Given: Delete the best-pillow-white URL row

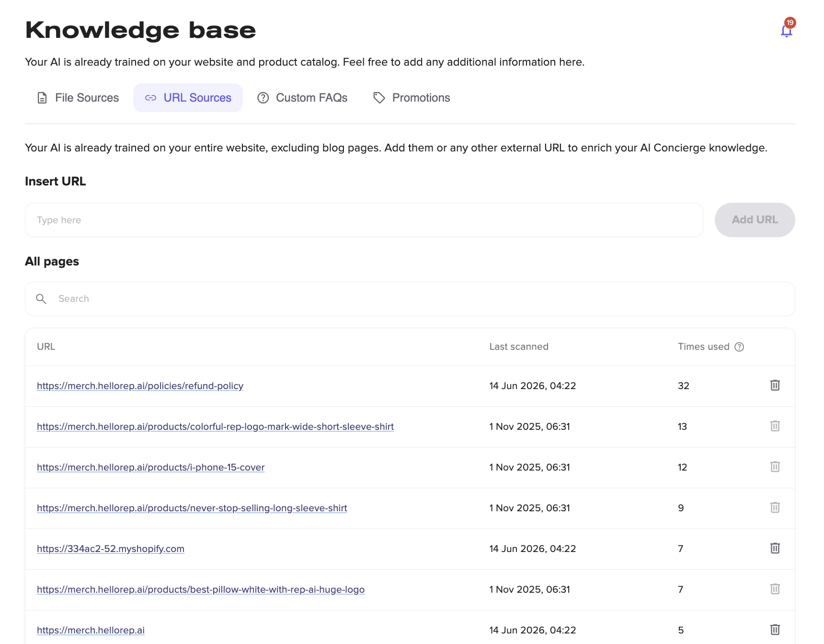Looking at the screenshot, I should (775, 589).
